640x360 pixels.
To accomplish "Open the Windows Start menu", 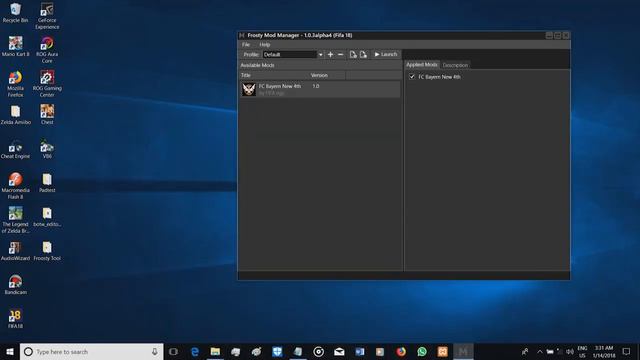I will 10,351.
